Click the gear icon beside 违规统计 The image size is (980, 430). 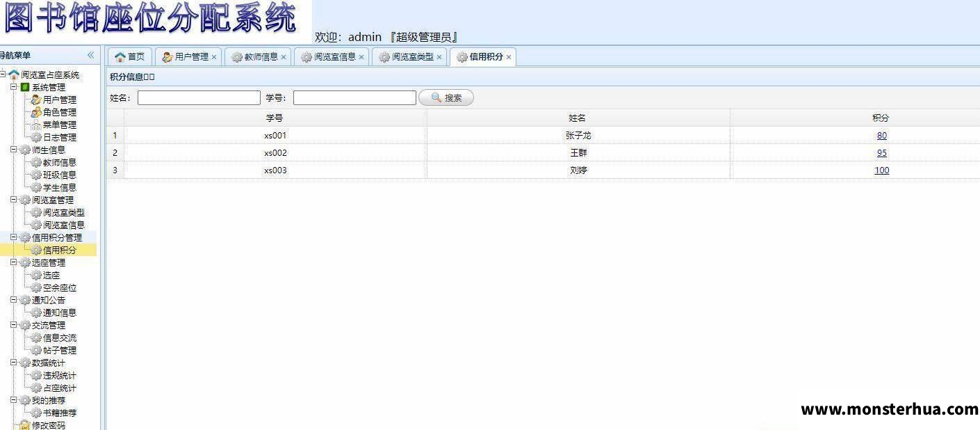coord(36,375)
